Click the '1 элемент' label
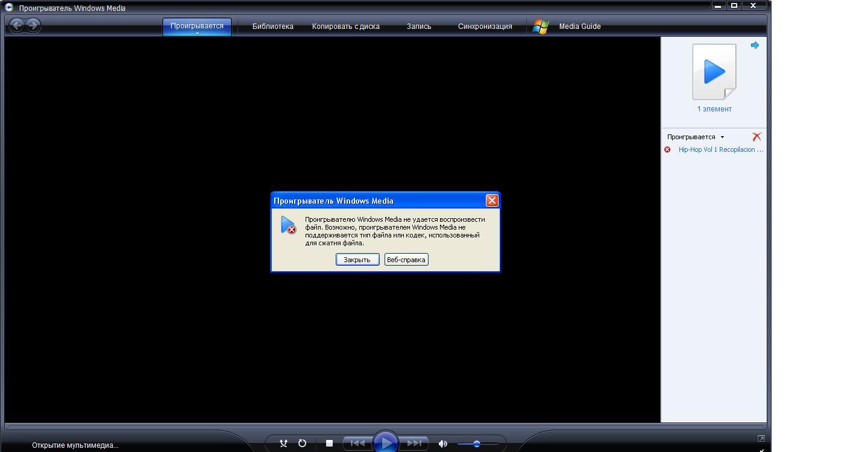The image size is (868, 452). point(714,109)
